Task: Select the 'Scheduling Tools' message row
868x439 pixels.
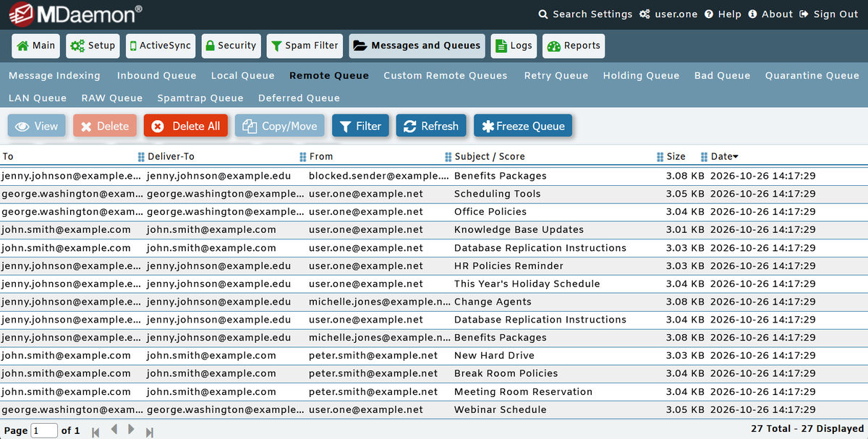Action: tap(434, 194)
